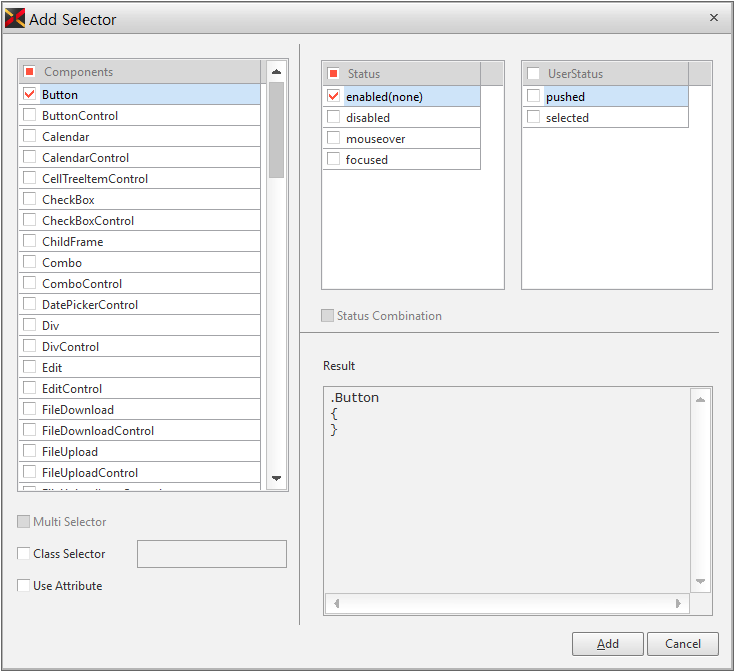Close the Add Selector dialog

(713, 18)
